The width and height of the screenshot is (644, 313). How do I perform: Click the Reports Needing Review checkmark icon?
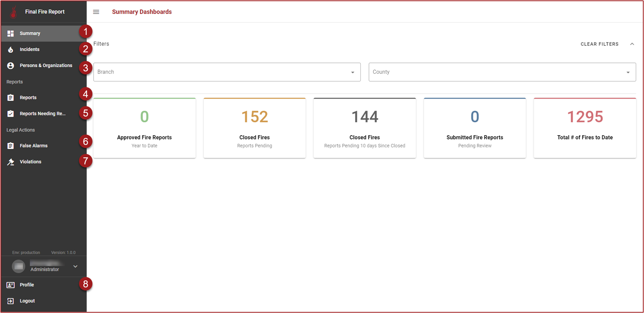point(10,114)
